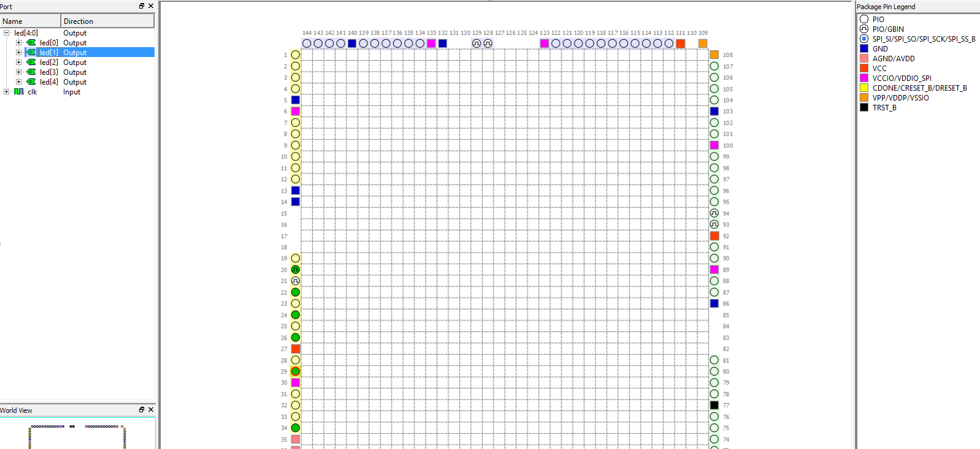Float the Port panel
The image size is (980, 449).
[142, 6]
